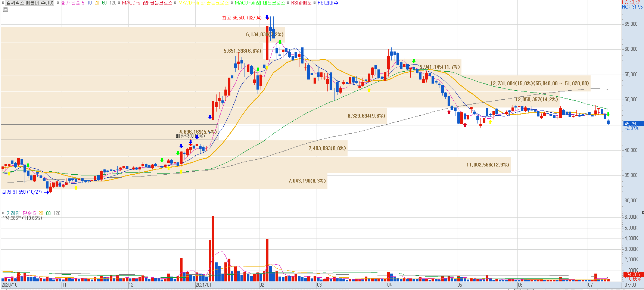Screen dimensions: 644x290
Task: Select the 60-period label in volume legend
Action: (x=48, y=213)
